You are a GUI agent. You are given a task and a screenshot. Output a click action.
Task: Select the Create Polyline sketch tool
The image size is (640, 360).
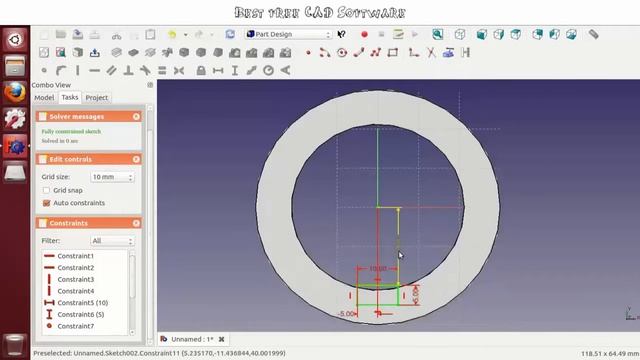376,53
